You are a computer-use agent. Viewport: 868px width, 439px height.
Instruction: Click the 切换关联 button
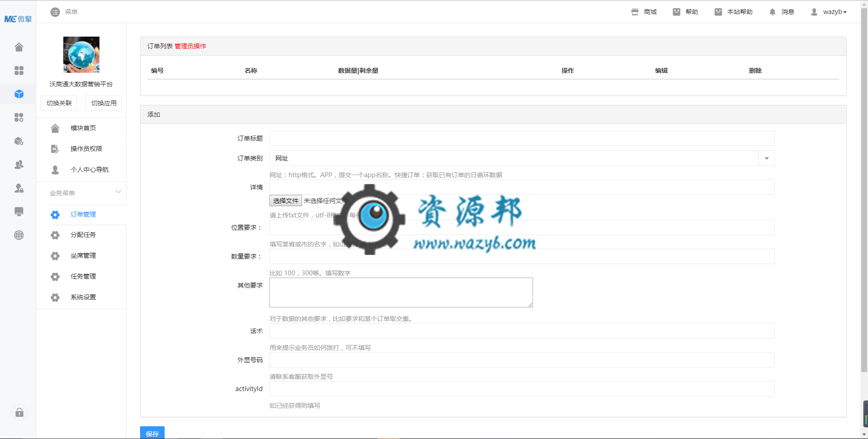[x=59, y=103]
